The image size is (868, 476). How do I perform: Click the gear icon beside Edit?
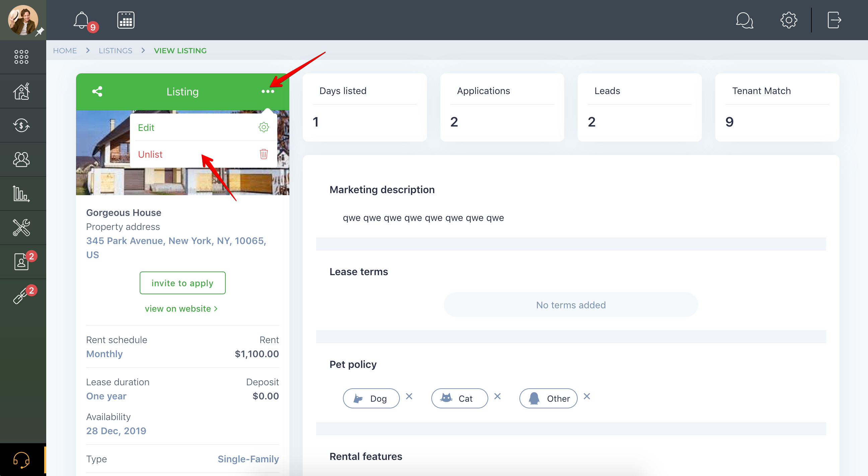[x=264, y=127]
